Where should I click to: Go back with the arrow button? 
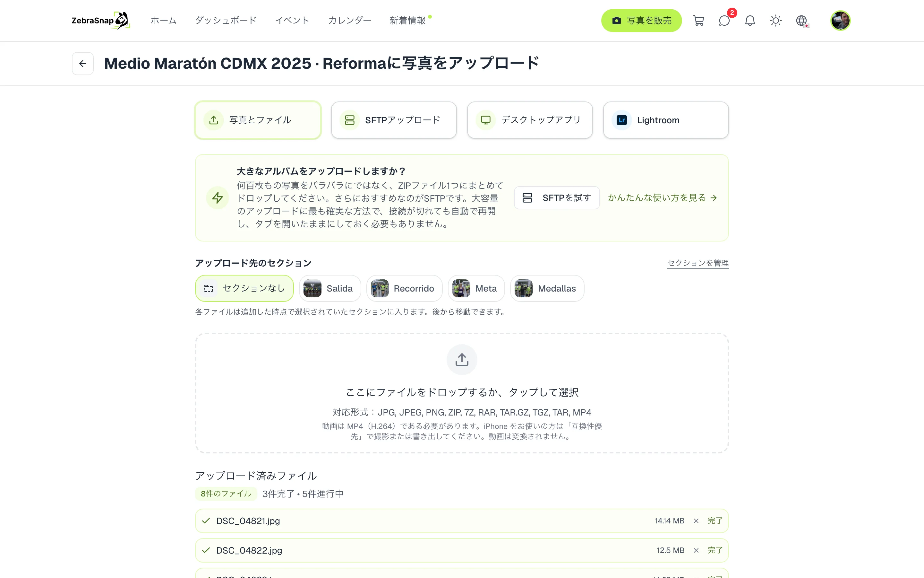(83, 64)
